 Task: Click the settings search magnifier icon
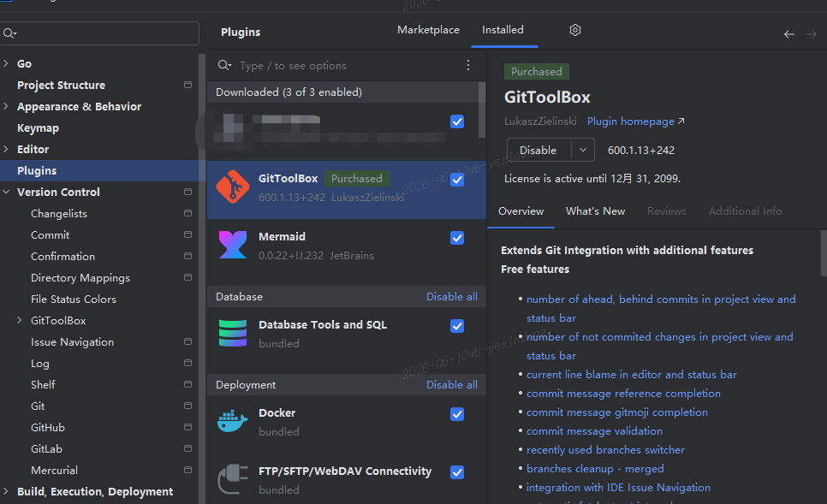9,33
